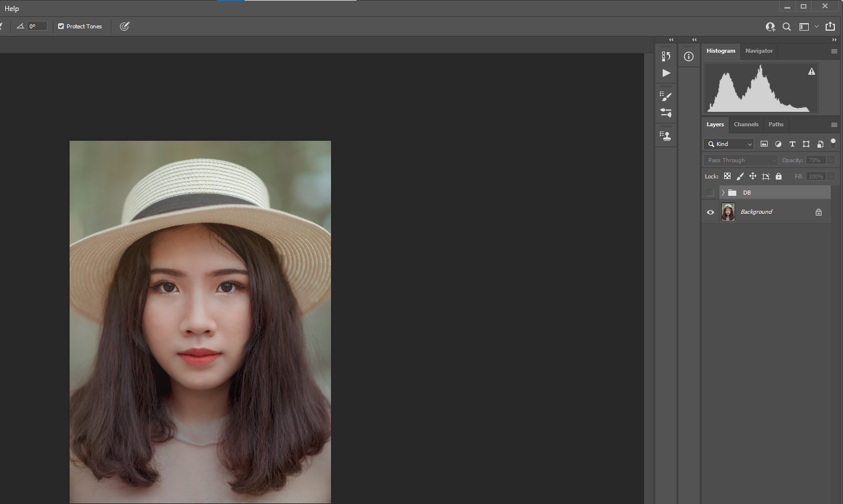
Task: Expand the DB layer group chevron
Action: (723, 192)
